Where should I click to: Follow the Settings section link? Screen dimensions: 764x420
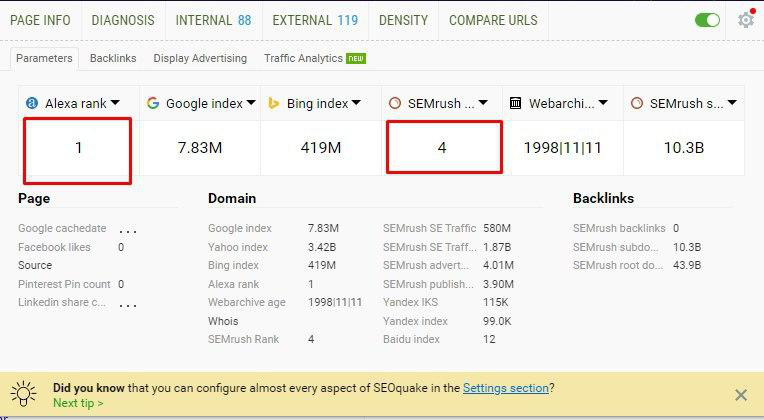[506, 388]
